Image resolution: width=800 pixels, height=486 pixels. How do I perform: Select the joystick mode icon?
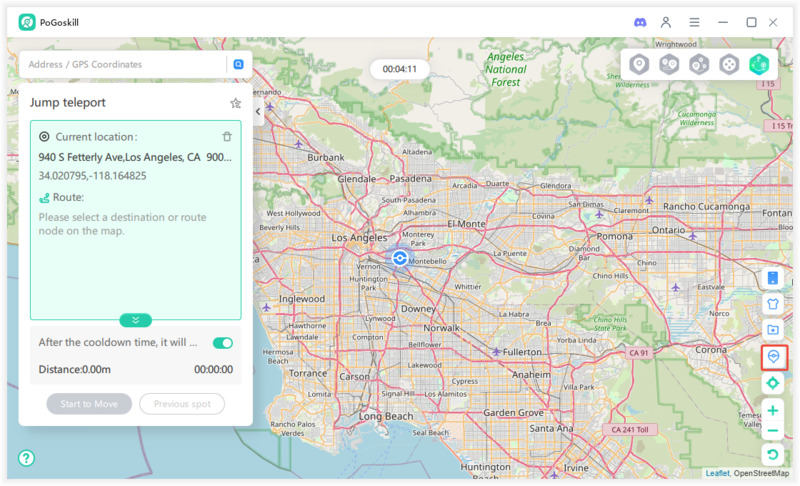point(730,64)
